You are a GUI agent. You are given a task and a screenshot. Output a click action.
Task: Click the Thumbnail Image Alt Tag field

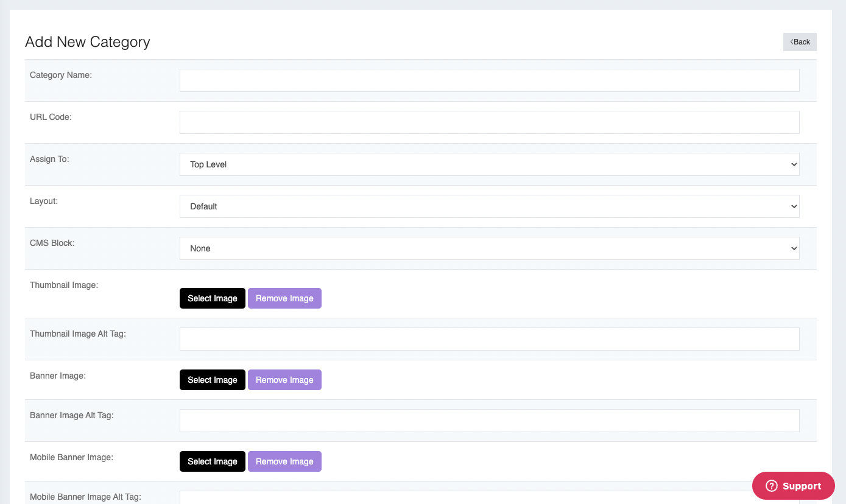(489, 339)
